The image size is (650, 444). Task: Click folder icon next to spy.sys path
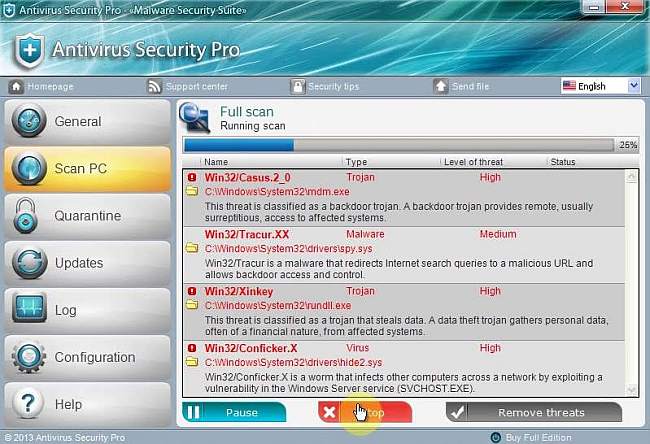(x=192, y=248)
